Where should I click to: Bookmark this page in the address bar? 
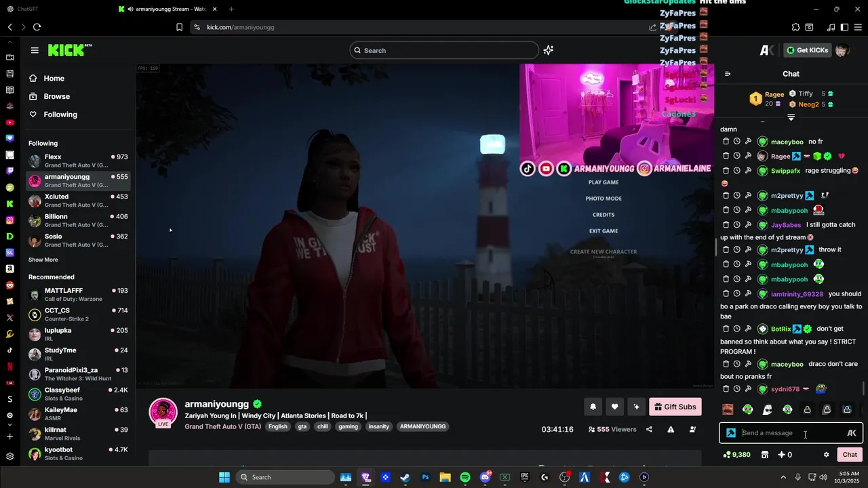[x=179, y=27]
